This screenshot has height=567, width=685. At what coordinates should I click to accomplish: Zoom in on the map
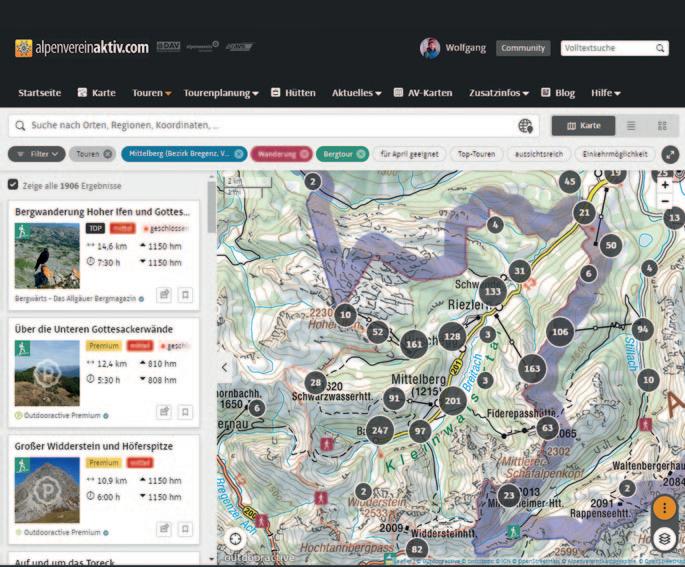coord(665,185)
